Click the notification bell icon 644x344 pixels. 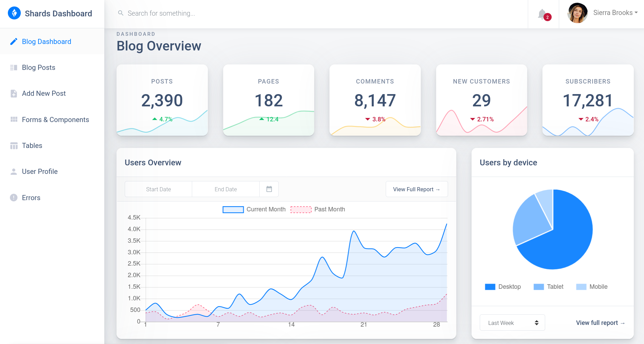(x=542, y=14)
